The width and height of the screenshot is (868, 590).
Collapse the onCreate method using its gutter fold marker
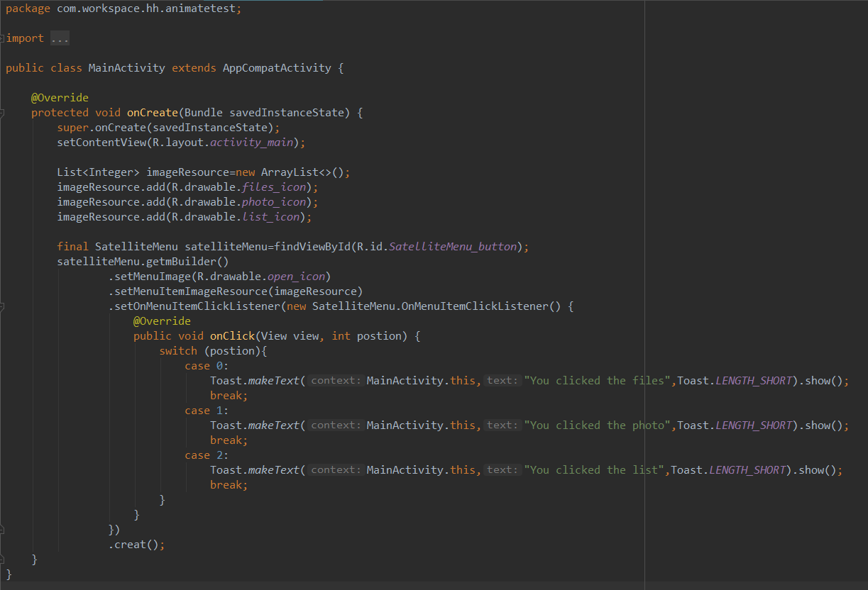tap(3, 113)
